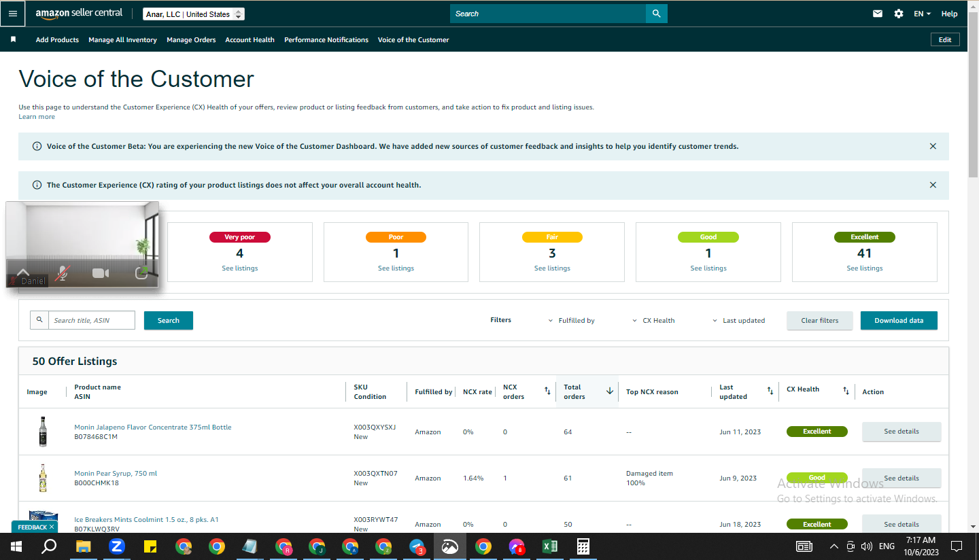Open the mail messages icon
Viewport: 979px width, 560px height.
[x=878, y=14]
